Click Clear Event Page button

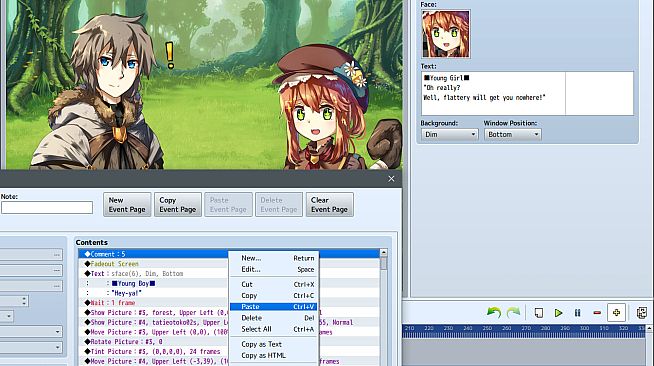point(330,205)
